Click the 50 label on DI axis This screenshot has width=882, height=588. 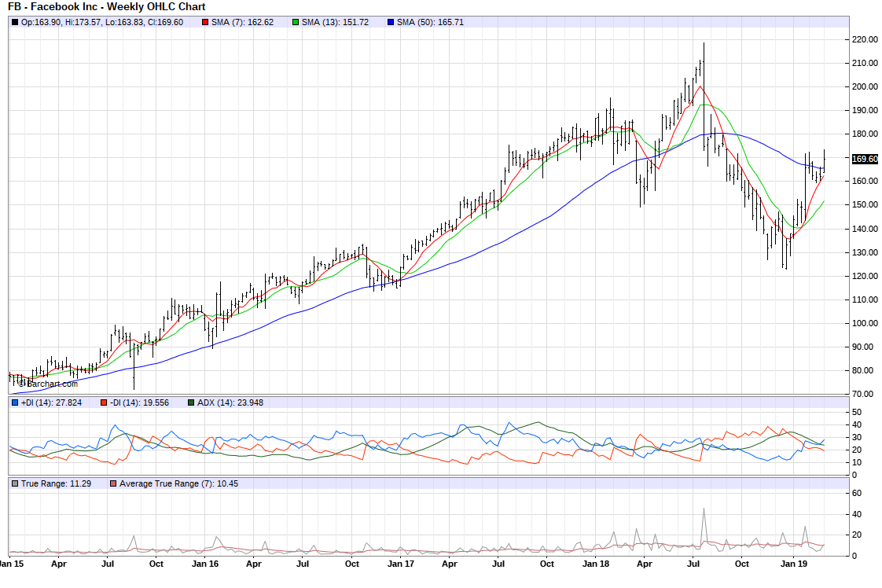tap(857, 413)
